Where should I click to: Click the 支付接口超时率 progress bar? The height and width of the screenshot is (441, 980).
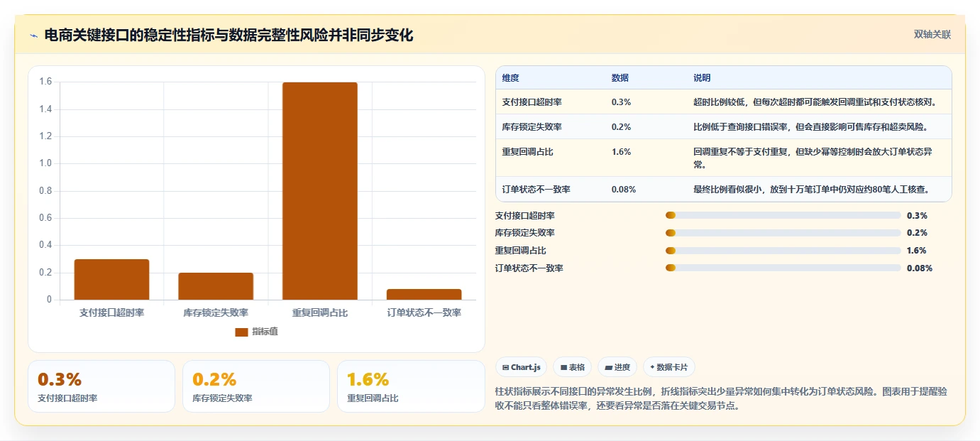(x=783, y=215)
